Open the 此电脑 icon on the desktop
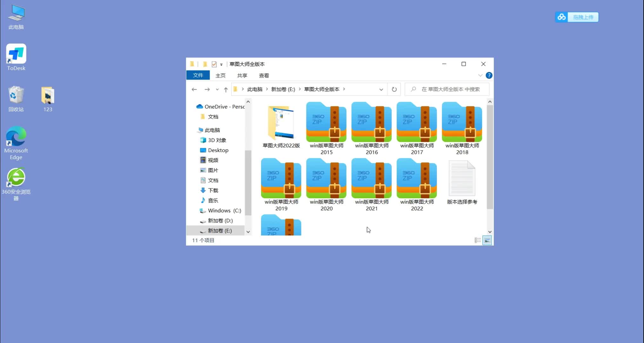644x343 pixels. click(x=16, y=14)
